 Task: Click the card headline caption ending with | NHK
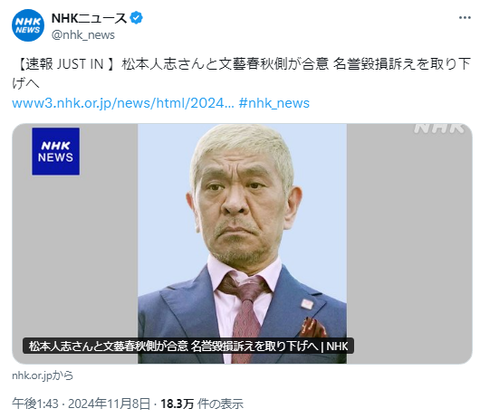188,346
